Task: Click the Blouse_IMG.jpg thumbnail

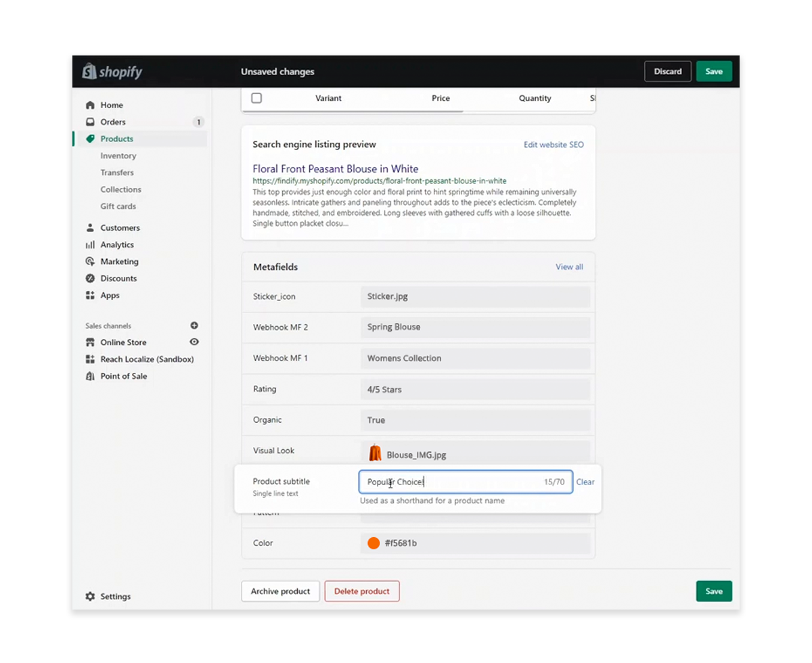Action: pyautogui.click(x=375, y=453)
